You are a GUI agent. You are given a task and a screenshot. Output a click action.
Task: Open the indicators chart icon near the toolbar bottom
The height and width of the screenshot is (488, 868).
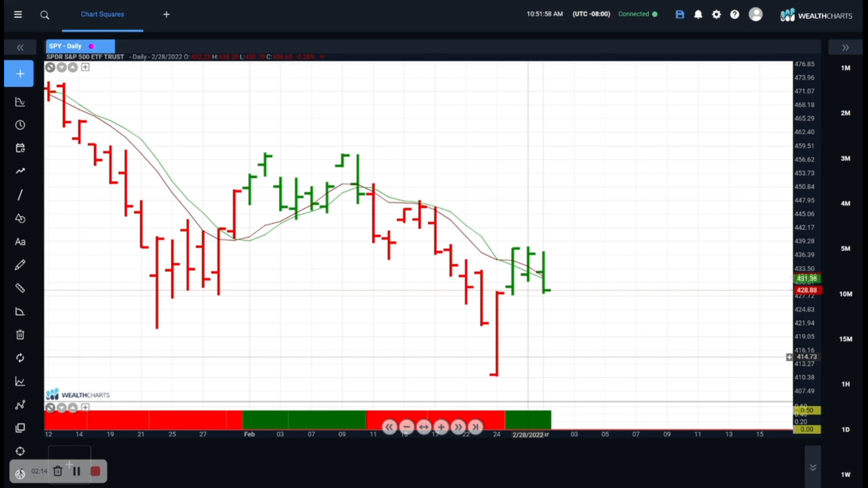click(20, 382)
